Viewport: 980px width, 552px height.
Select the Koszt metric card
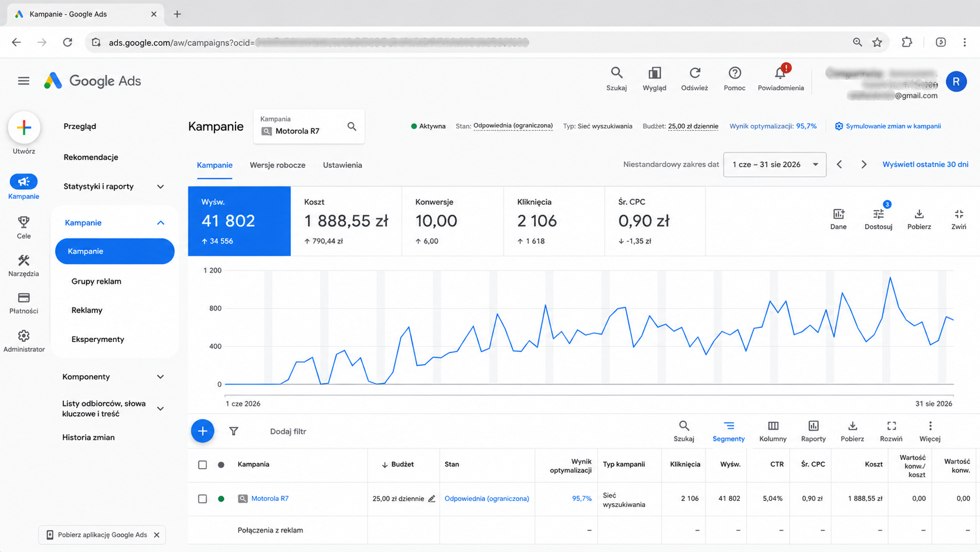pyautogui.click(x=346, y=221)
